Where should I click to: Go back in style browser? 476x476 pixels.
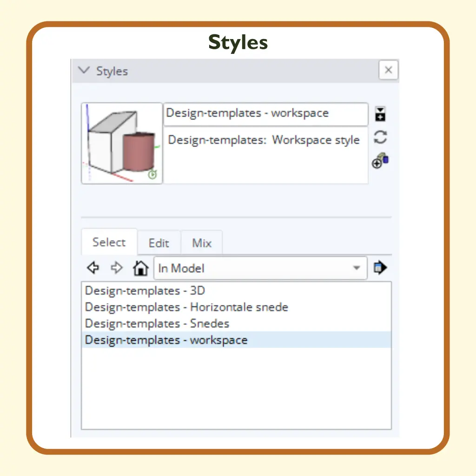click(93, 268)
